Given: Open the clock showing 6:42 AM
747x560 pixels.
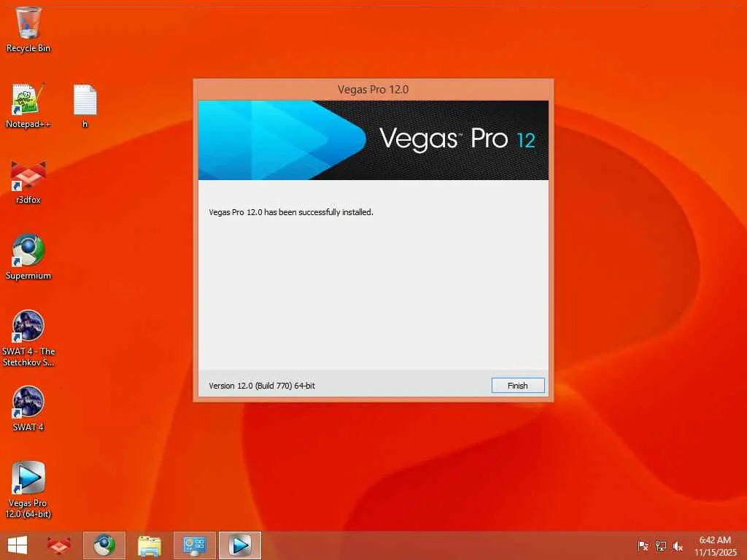Looking at the screenshot, I should [715, 545].
